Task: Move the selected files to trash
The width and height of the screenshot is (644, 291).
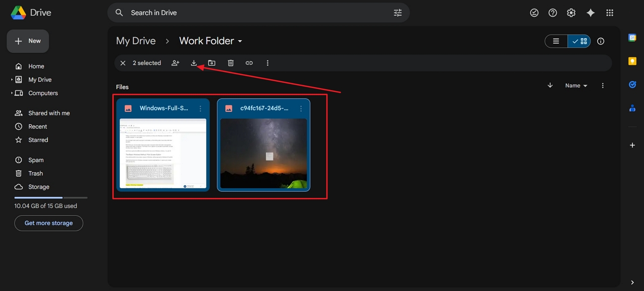Action: pyautogui.click(x=230, y=63)
